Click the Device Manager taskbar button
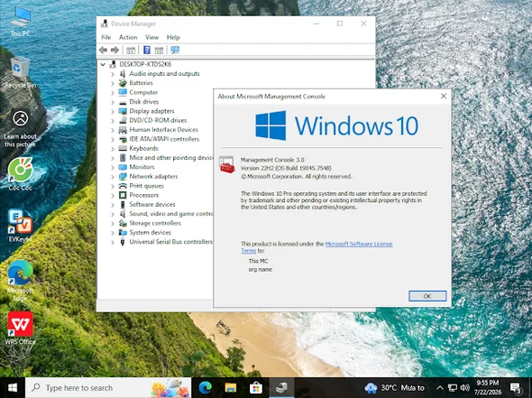The width and height of the screenshot is (532, 398). pos(281,387)
